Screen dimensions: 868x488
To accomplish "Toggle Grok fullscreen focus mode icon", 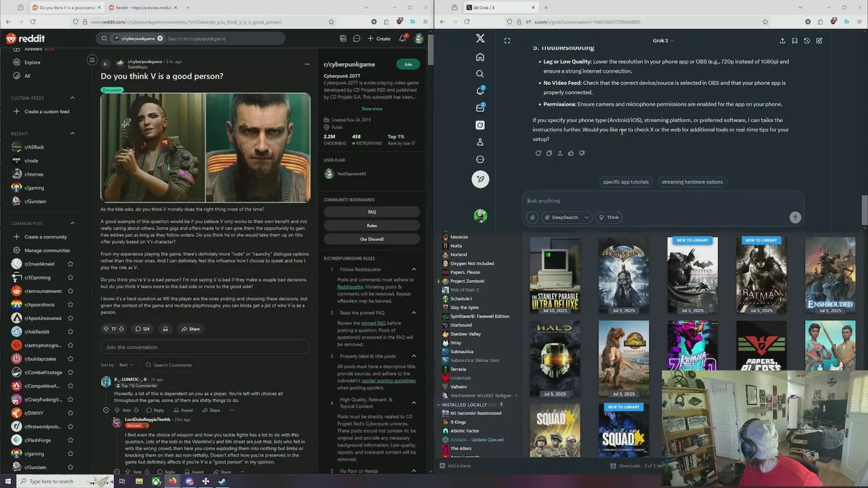I will (507, 41).
